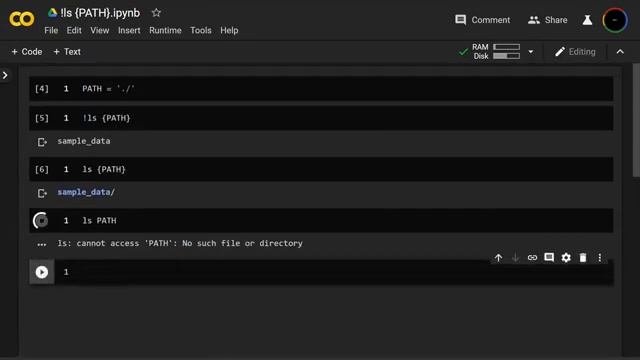Add a new code cell with + Code
The height and width of the screenshot is (360, 640).
[27, 52]
